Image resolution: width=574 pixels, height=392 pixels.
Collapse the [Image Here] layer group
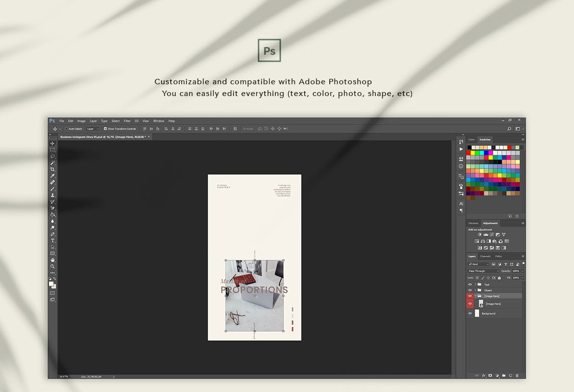point(475,296)
